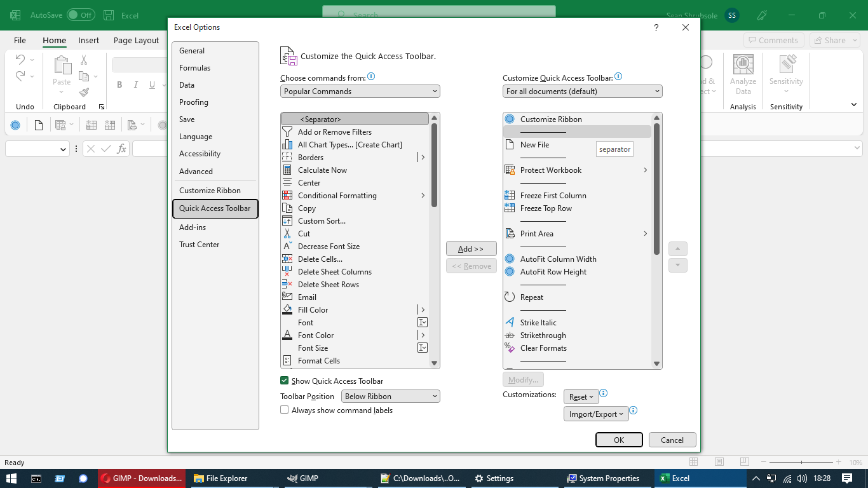Screen dimensions: 868x488
Task: Click the Cut scissors icon in command list
Action: click(x=287, y=234)
